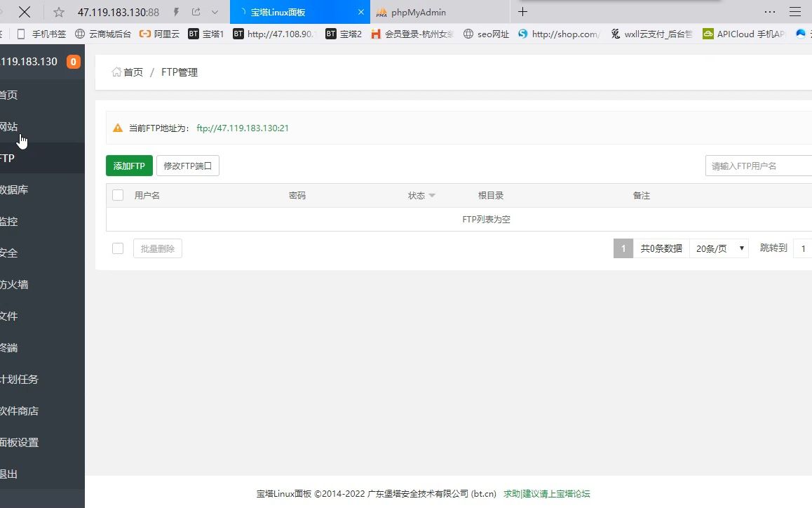This screenshot has width=812, height=508.
Task: Open the message badge next to the server IP
Action: (x=73, y=62)
